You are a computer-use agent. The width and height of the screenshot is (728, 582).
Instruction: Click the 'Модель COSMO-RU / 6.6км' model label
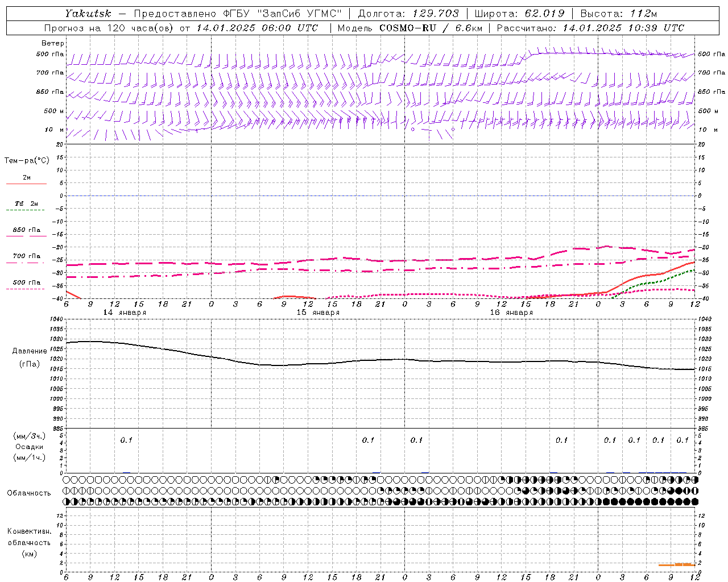409,28
